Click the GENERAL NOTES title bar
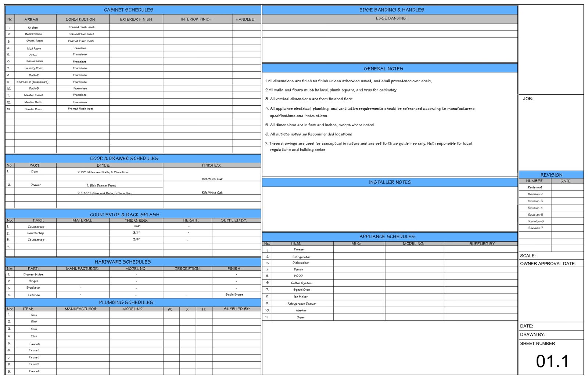Screen dimensions: 588x380 (x=383, y=69)
